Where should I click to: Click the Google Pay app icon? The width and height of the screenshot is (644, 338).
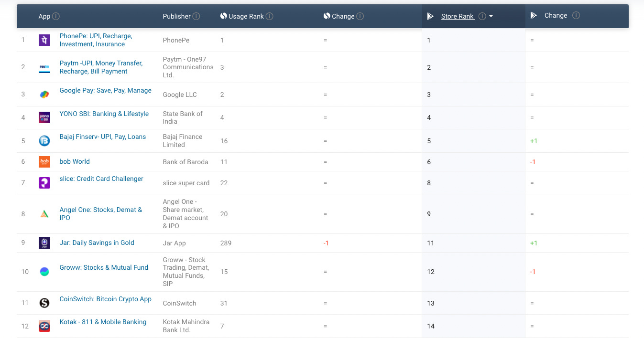(x=44, y=95)
